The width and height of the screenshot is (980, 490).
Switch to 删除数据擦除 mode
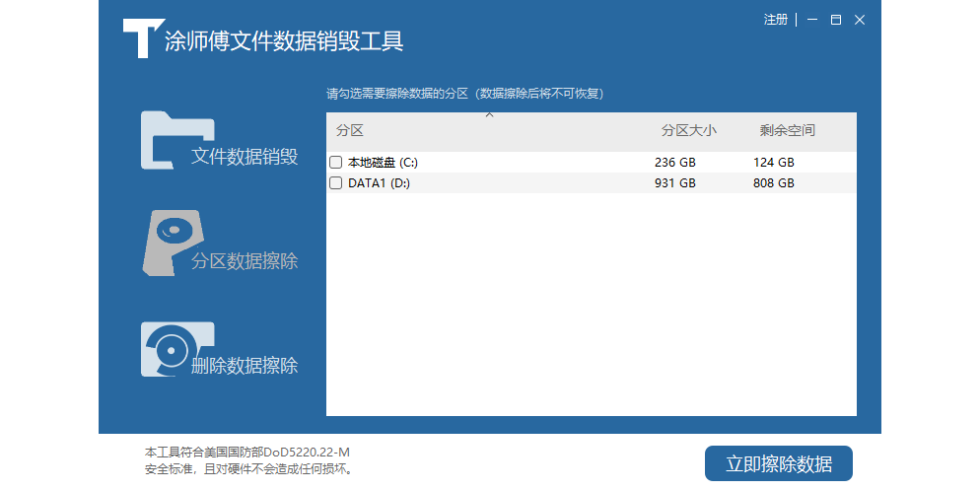tap(245, 365)
